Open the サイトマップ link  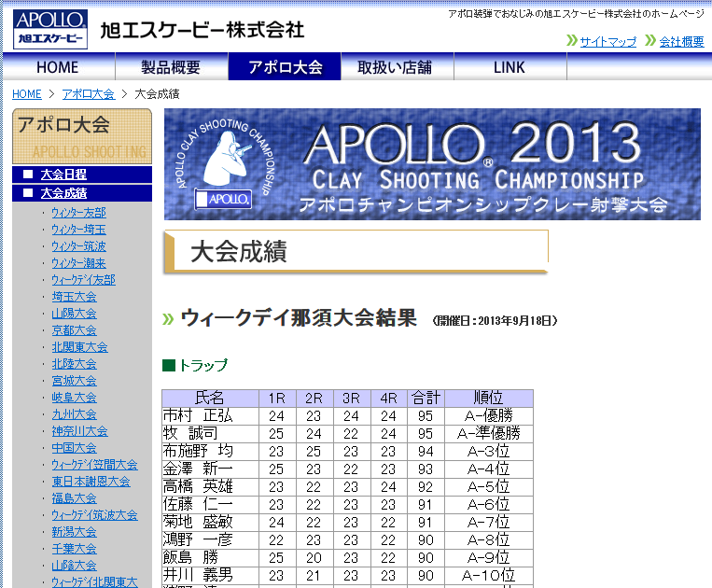click(x=608, y=42)
